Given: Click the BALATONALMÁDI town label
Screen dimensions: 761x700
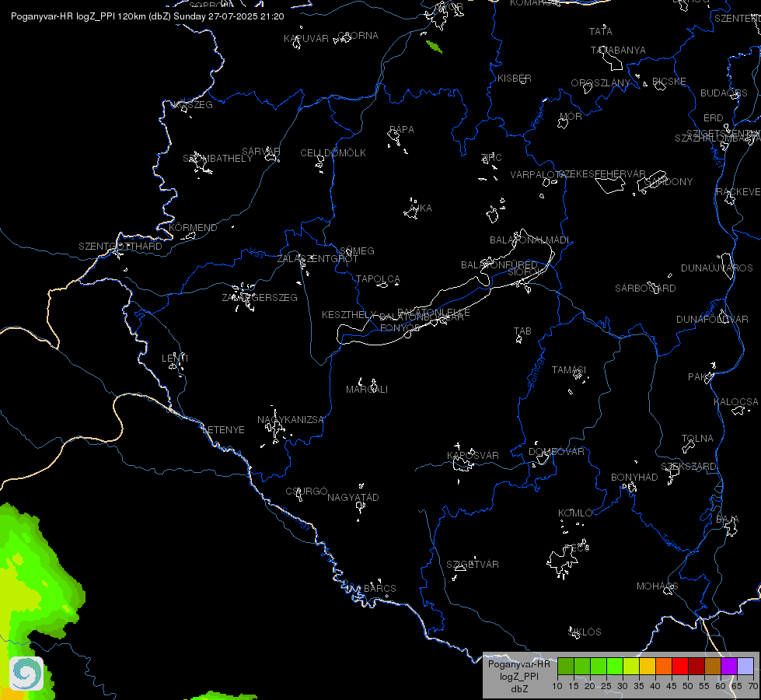Looking at the screenshot, I should 531,240.
